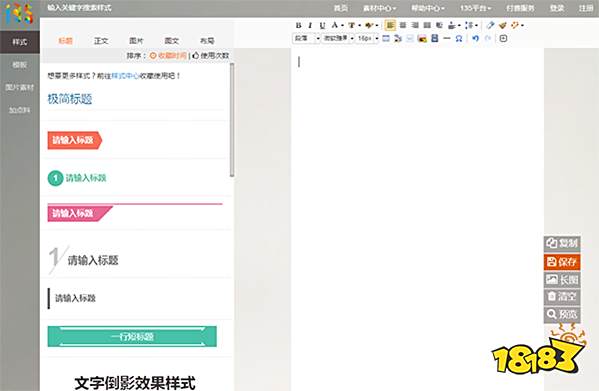Select the 模板 sidebar tab
This screenshot has height=391, width=599.
click(x=20, y=65)
